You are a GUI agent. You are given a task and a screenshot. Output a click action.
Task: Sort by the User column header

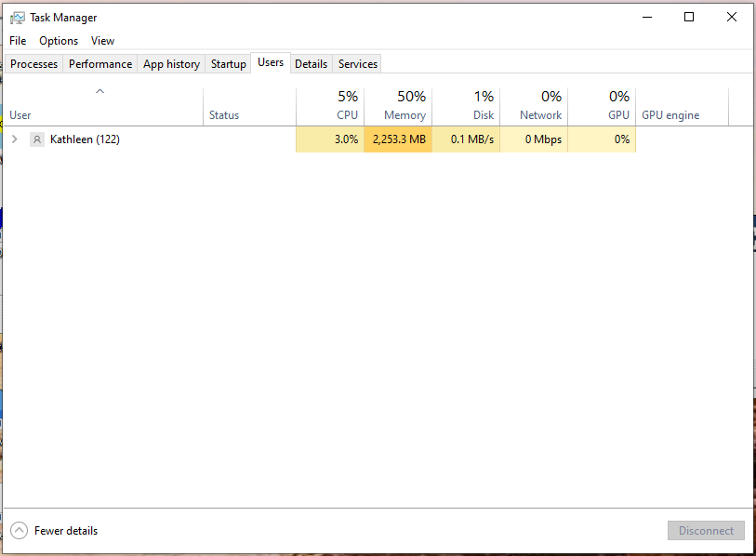103,107
